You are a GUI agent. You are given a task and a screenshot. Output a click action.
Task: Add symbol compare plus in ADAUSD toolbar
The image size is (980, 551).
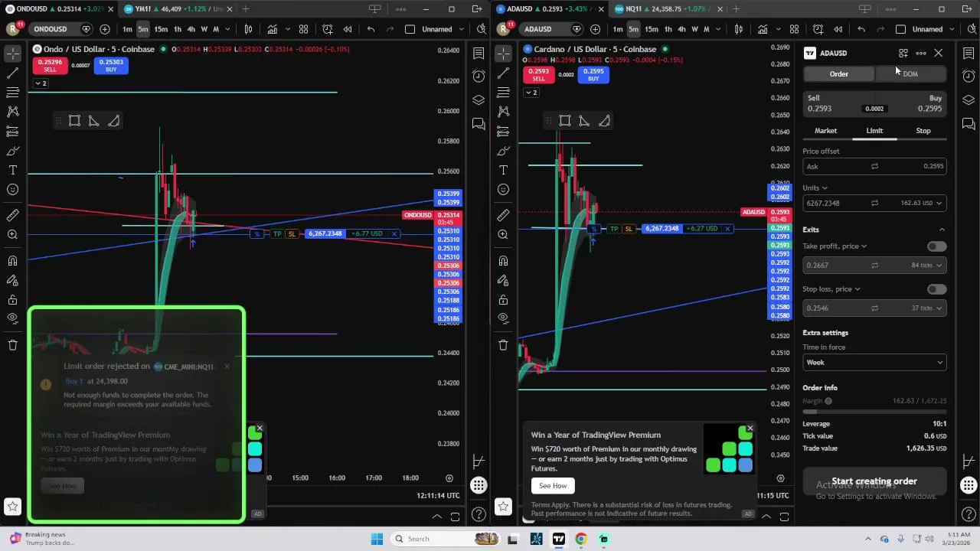(595, 29)
